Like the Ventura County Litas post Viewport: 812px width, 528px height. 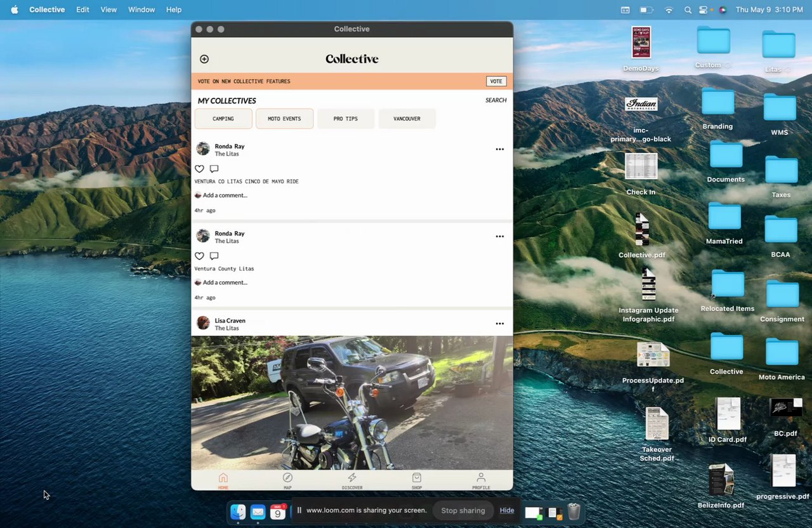click(199, 256)
